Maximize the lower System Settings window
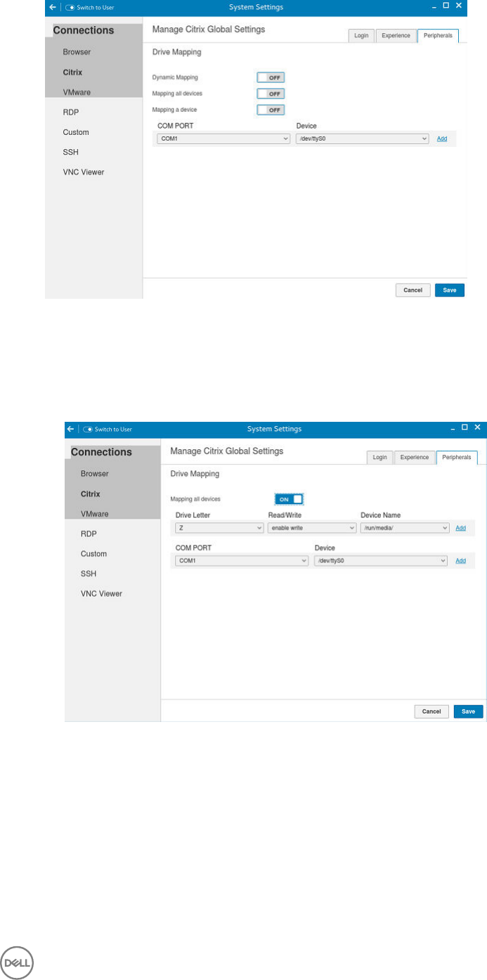The image size is (487, 980). 465,427
